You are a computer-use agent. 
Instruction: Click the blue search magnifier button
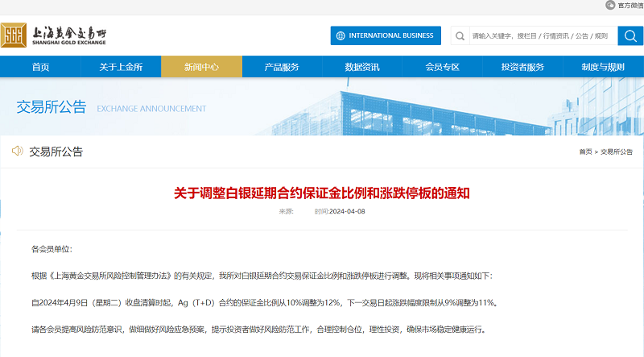coord(629,35)
